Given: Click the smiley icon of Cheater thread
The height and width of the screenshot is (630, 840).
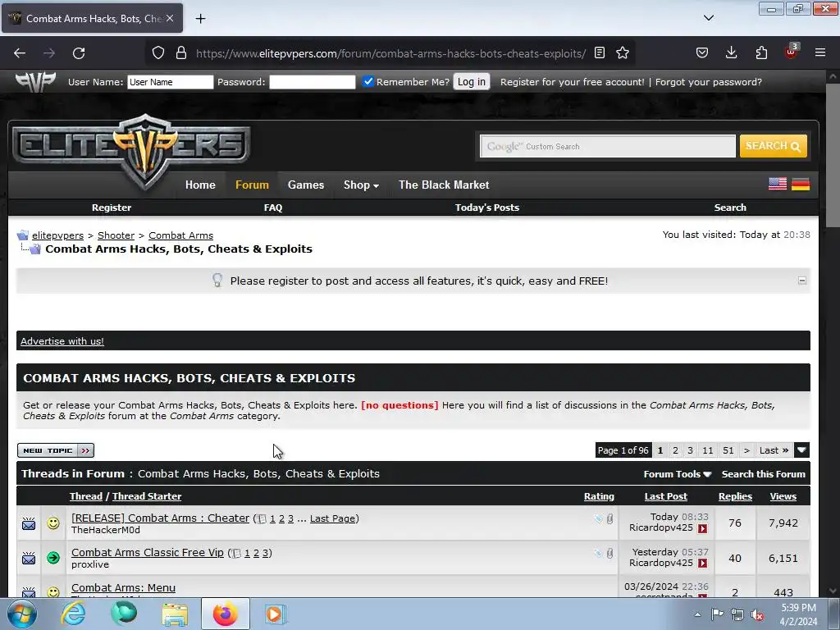Looking at the screenshot, I should click(x=53, y=523).
